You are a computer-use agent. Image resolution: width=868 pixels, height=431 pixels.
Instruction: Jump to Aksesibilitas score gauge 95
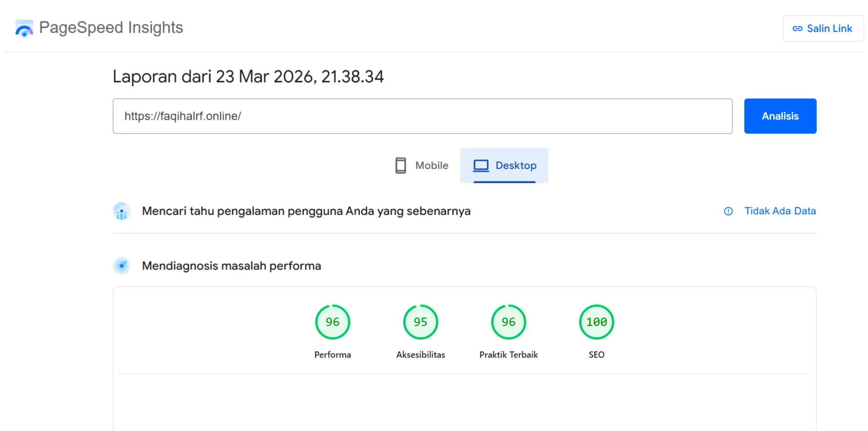pyautogui.click(x=421, y=322)
